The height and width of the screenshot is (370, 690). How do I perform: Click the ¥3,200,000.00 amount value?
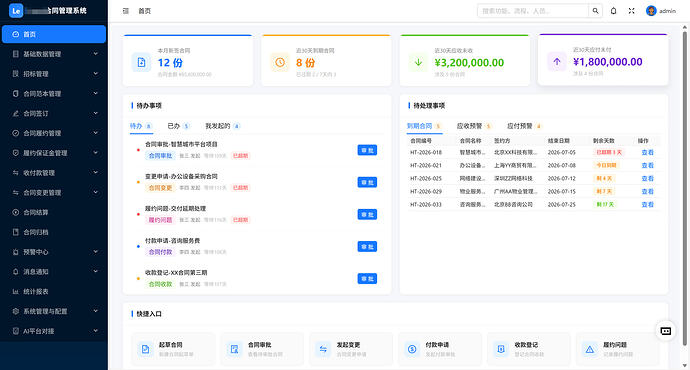tap(469, 62)
